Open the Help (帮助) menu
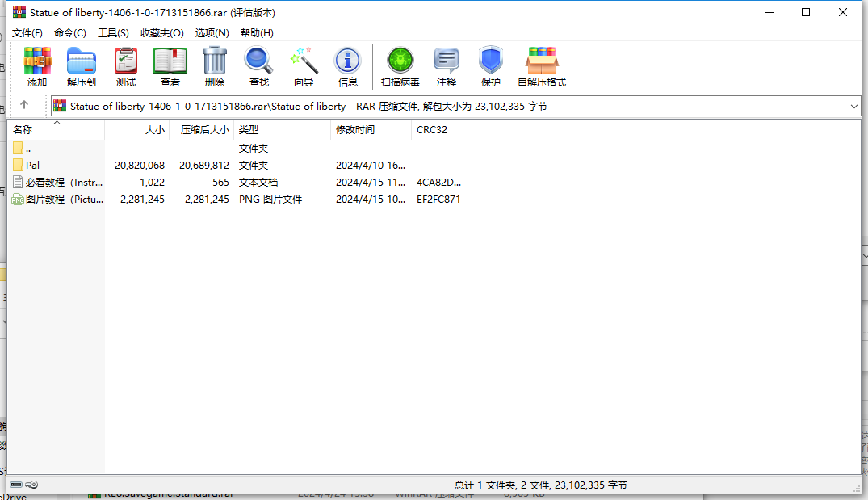 point(257,32)
